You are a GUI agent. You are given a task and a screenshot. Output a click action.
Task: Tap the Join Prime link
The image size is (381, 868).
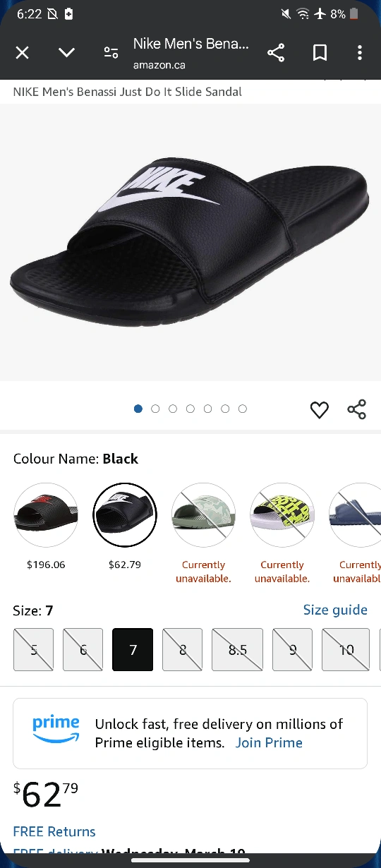(269, 742)
